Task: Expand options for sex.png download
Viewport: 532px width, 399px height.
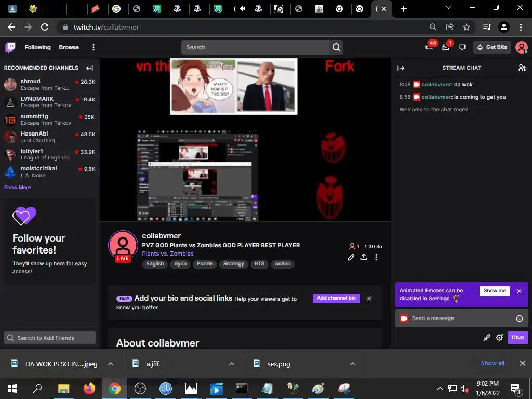Action: 353,364
